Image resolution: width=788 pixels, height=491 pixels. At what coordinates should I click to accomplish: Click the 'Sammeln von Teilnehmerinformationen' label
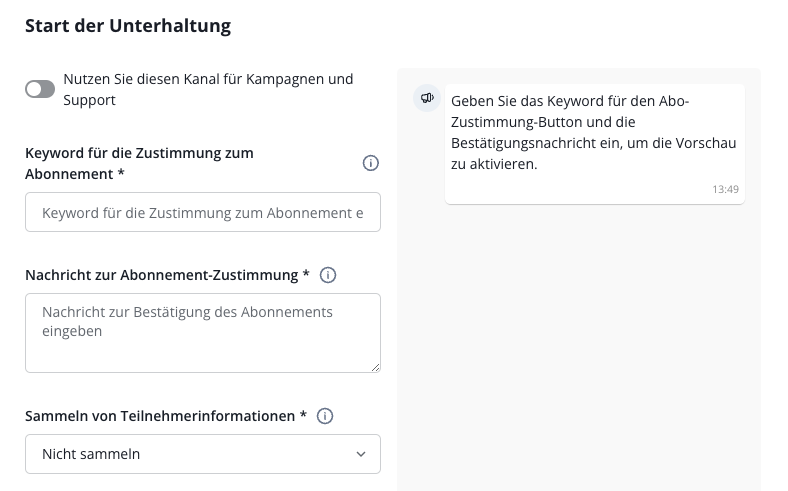159,416
